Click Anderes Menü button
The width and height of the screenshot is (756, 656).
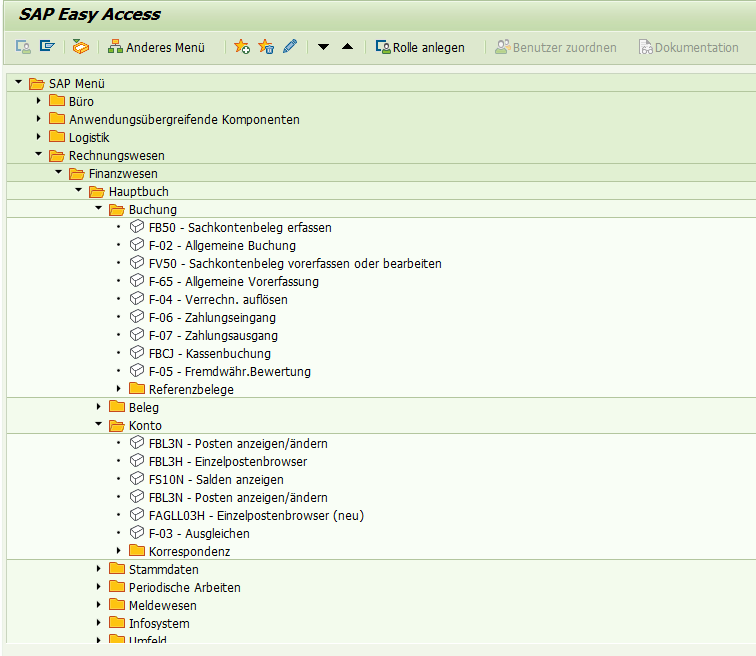click(156, 47)
